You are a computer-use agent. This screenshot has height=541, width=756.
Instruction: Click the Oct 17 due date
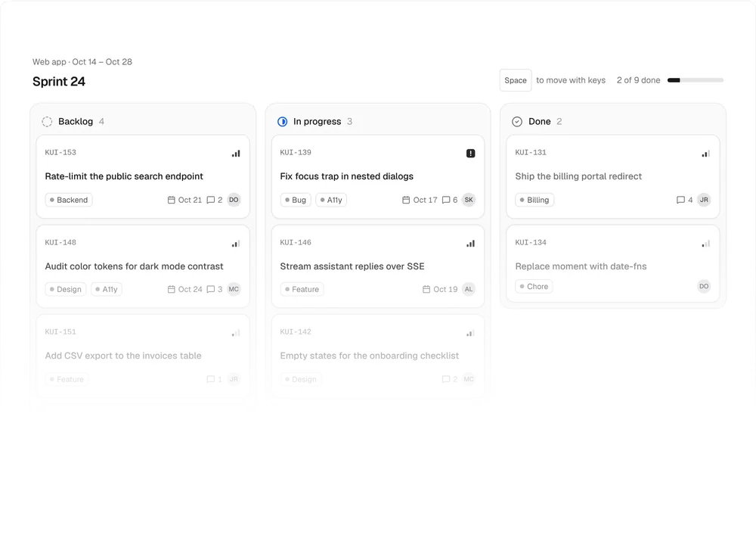[x=425, y=200]
